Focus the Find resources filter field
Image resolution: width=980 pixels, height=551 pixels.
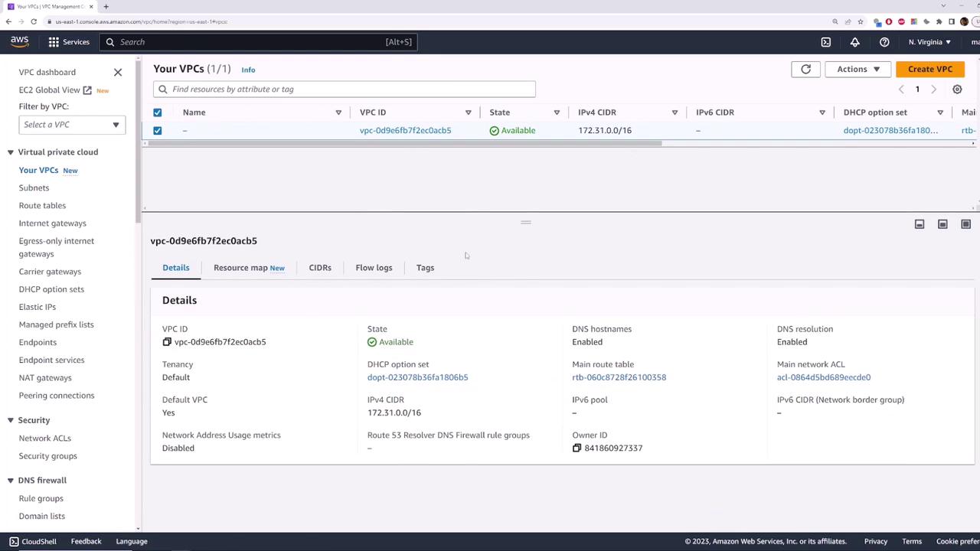tap(345, 90)
